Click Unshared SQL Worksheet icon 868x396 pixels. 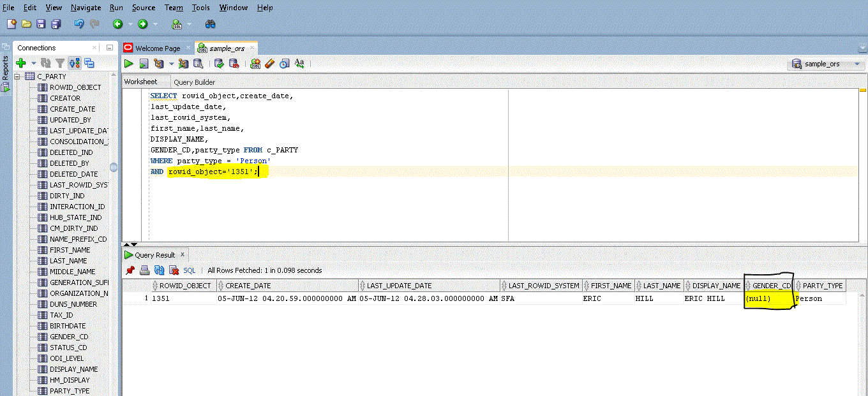[x=255, y=63]
